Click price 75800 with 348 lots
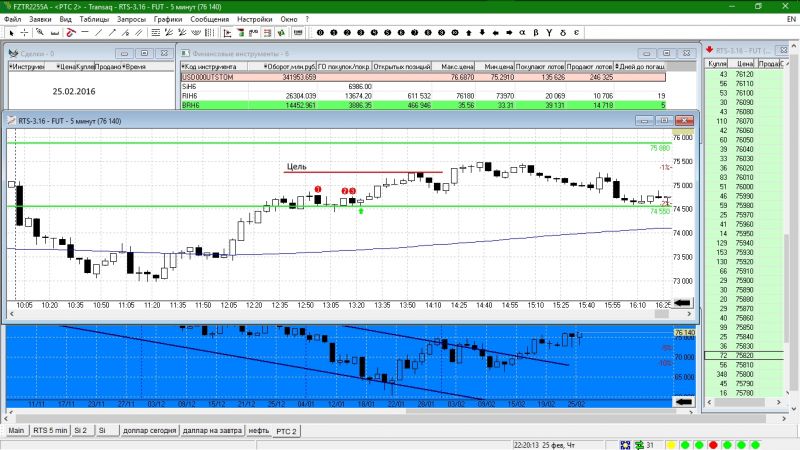This screenshot has width=800, height=450. [x=744, y=374]
